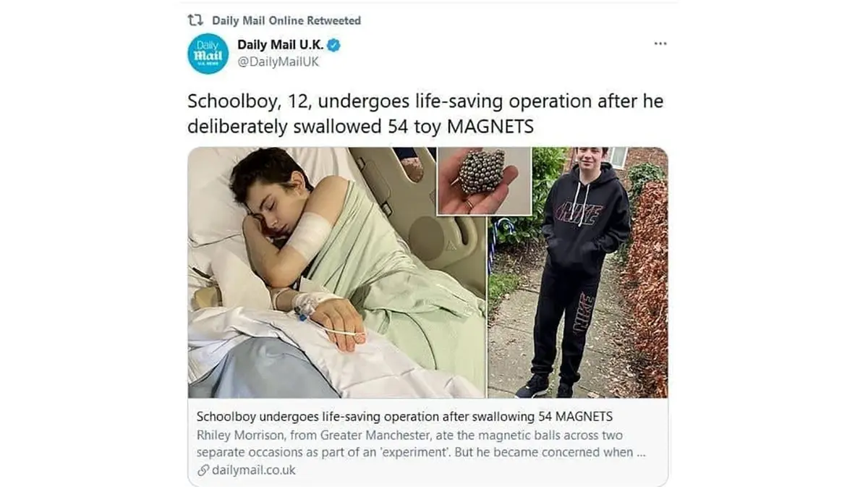Open the 'Daily Mail Online Retweeted' label

286,20
